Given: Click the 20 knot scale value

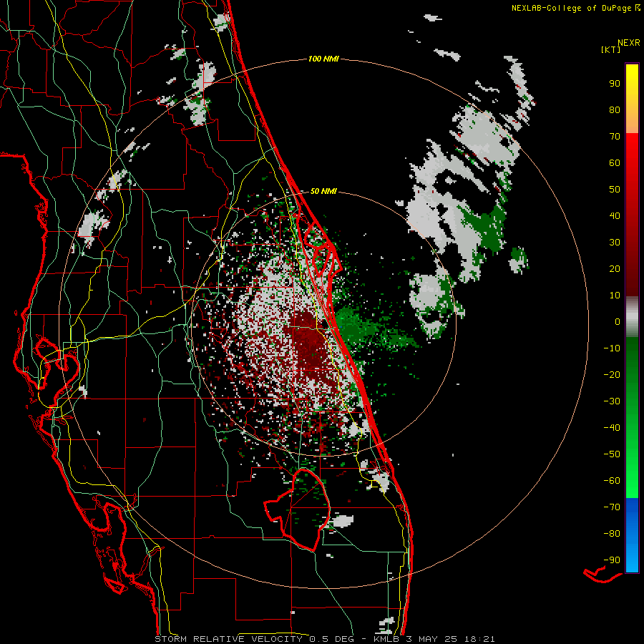Looking at the screenshot, I should tap(615, 269).
